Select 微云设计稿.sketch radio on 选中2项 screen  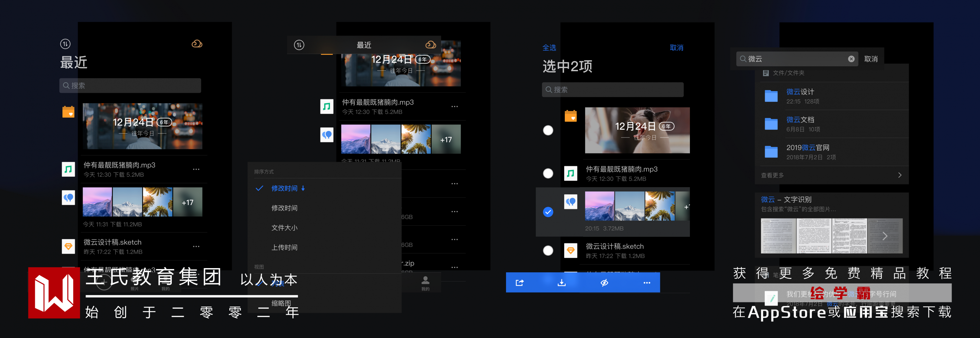click(548, 250)
